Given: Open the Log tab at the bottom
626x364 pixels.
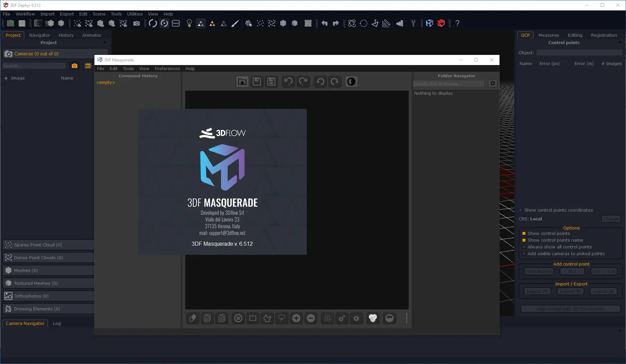Looking at the screenshot, I should [57, 323].
